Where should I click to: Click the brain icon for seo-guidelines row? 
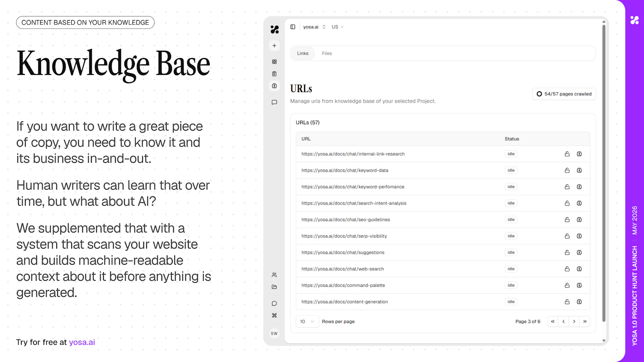579,220
